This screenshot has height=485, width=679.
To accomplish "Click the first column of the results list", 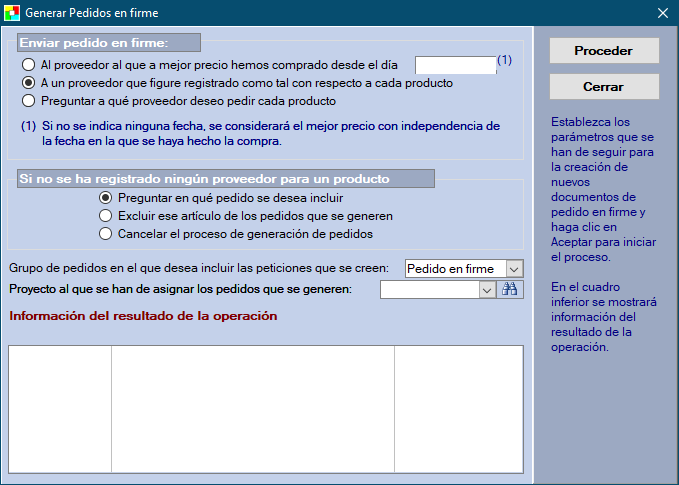I will pyautogui.click(x=59, y=408).
